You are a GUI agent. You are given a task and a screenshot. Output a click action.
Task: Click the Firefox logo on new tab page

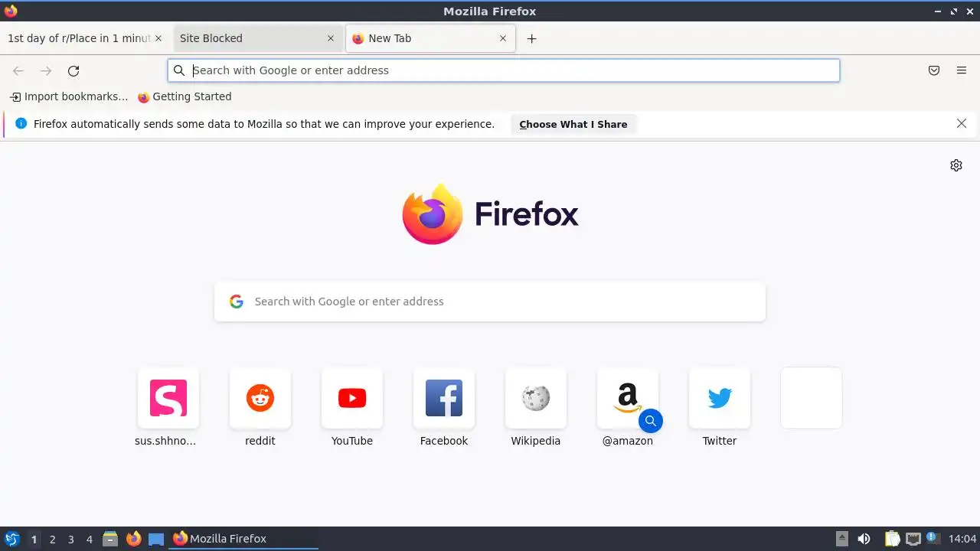490,214
